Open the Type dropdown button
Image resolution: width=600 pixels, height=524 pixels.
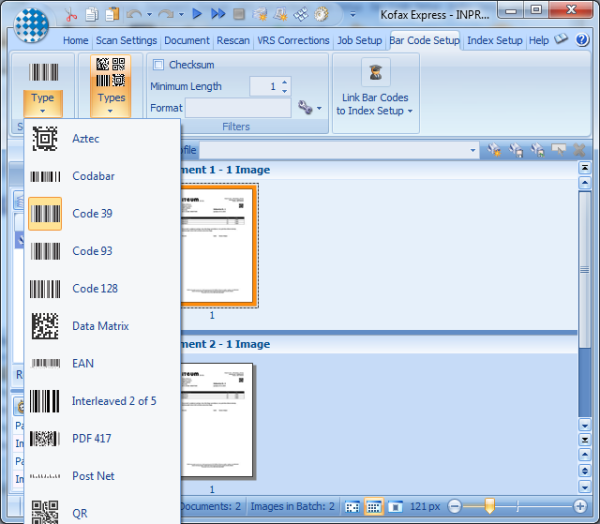[x=42, y=103]
